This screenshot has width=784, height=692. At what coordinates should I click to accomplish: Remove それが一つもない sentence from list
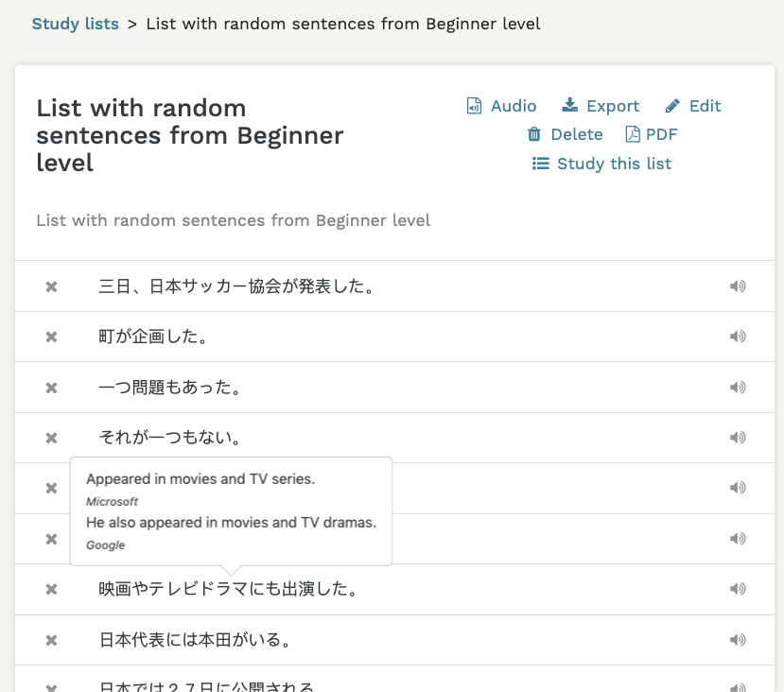pyautogui.click(x=52, y=438)
